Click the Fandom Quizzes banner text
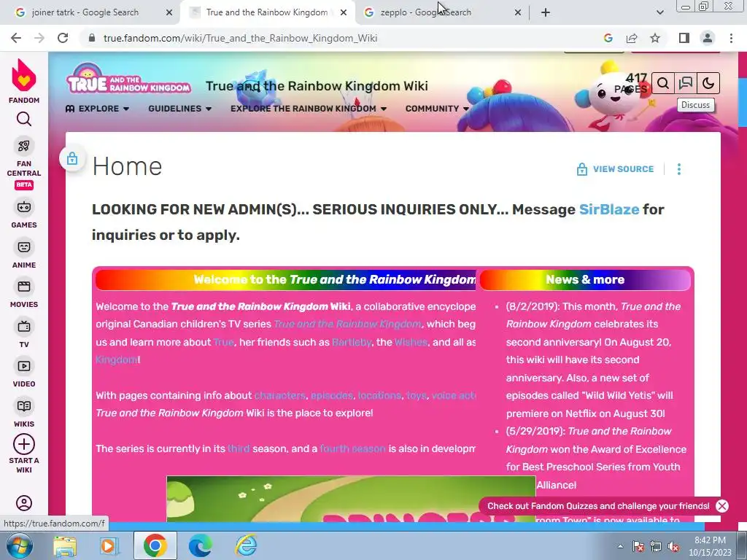The height and width of the screenshot is (560, 747). point(598,506)
